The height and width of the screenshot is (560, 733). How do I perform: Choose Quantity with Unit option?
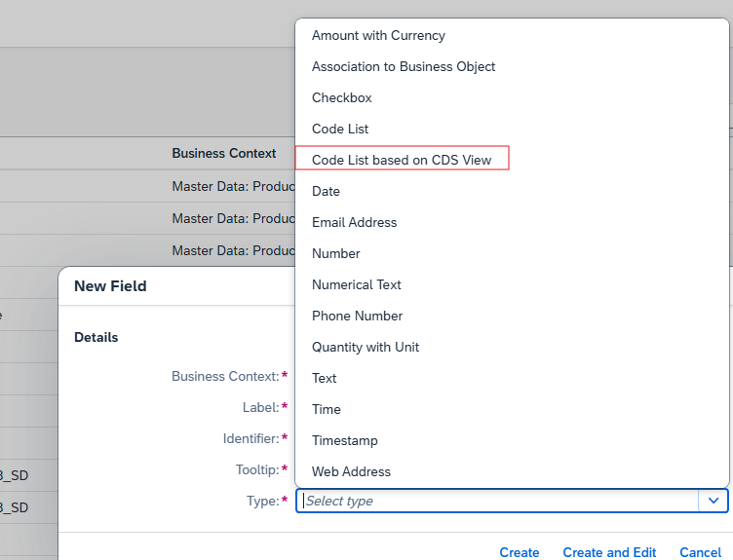coord(366,348)
